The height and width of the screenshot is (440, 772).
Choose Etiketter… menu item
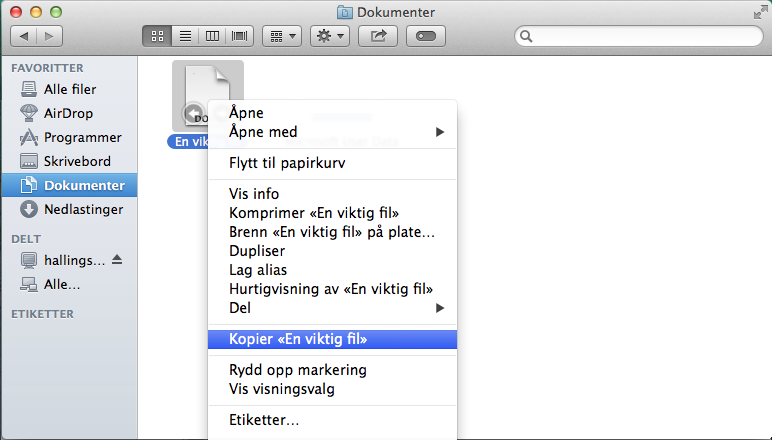(332, 420)
